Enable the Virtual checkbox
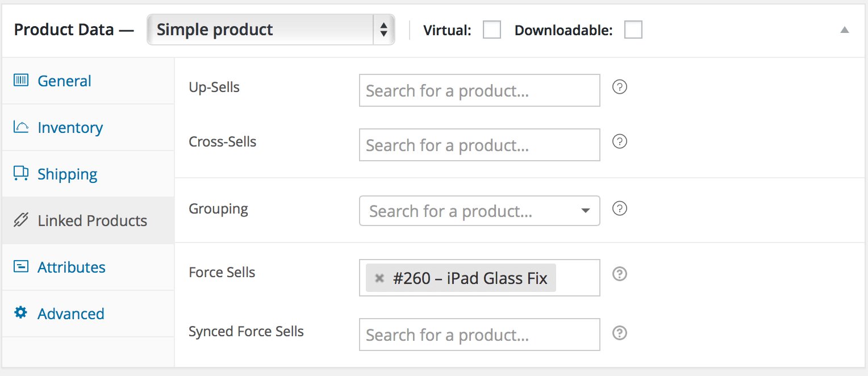Screen dimensions: 868x376 tap(491, 30)
